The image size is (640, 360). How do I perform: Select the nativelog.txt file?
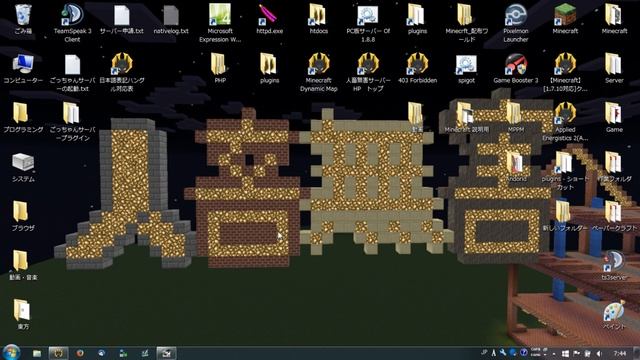(171, 18)
